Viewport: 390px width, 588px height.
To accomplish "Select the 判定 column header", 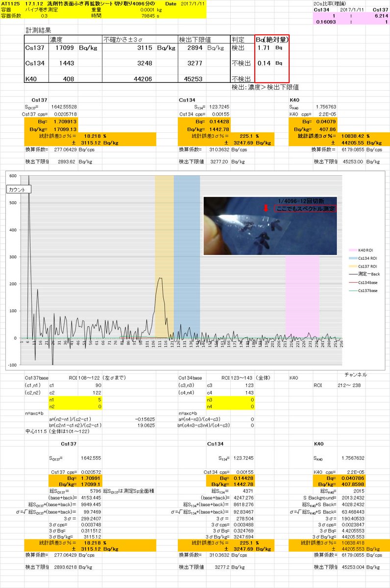I will coord(237,39).
